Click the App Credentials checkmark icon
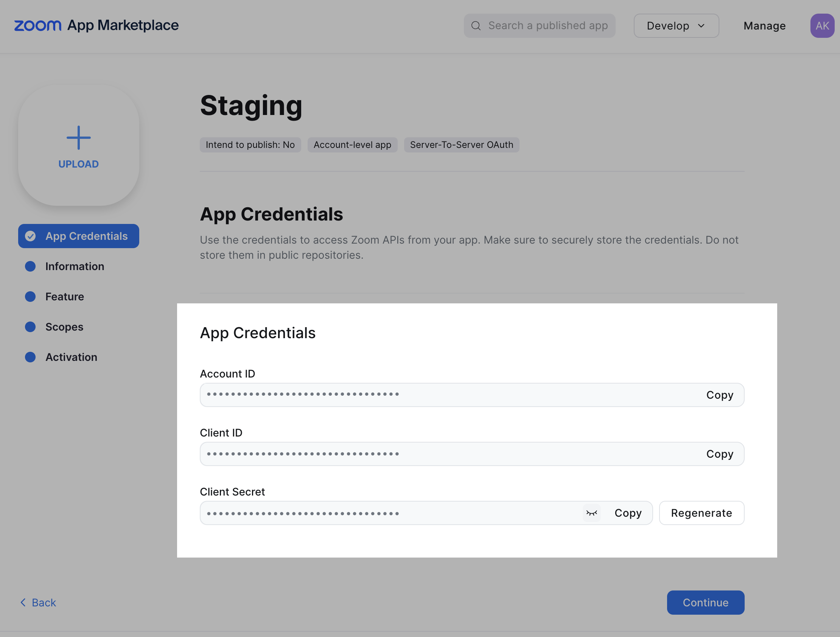Viewport: 840px width, 637px height. coord(30,236)
